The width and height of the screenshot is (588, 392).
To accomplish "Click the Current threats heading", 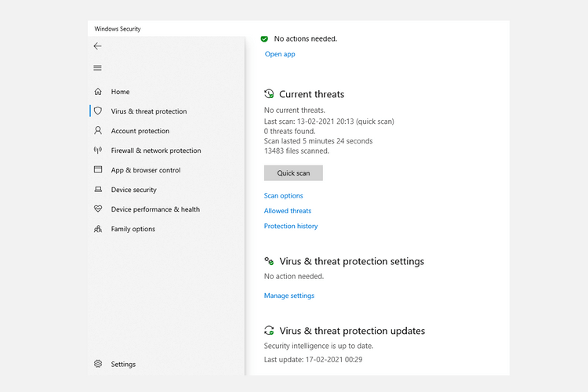I will click(x=311, y=94).
